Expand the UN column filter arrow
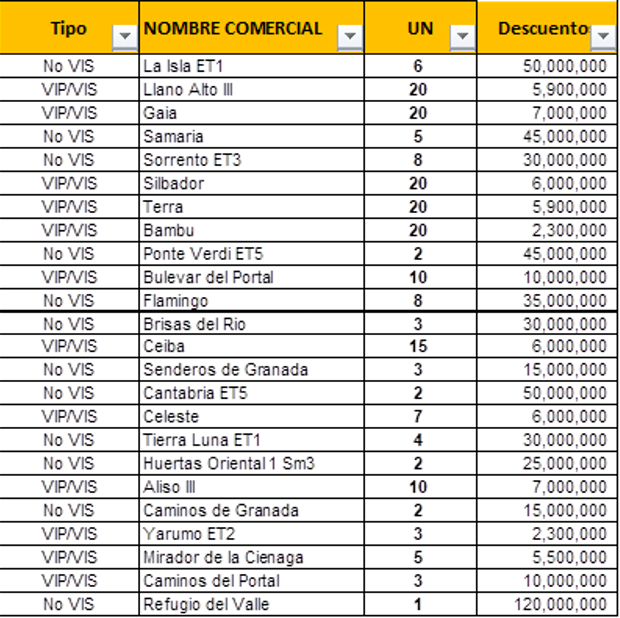Viewport: 620px width, 618px height. point(462,37)
